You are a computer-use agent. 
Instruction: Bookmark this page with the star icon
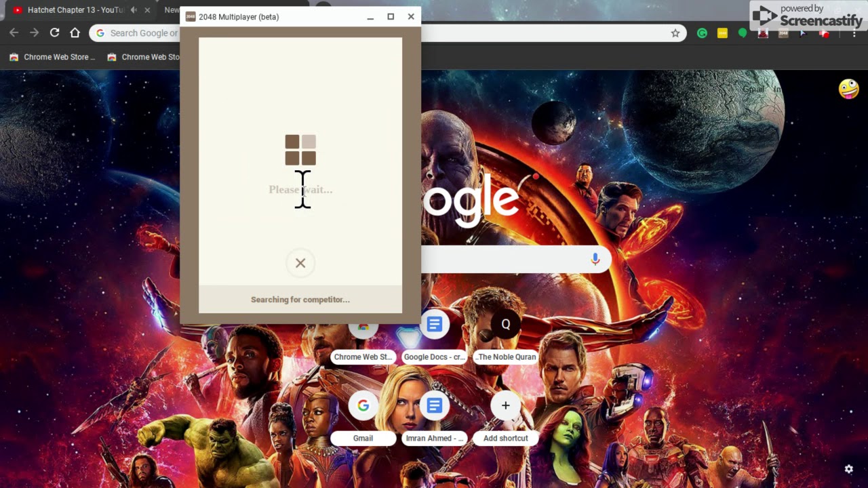(675, 33)
